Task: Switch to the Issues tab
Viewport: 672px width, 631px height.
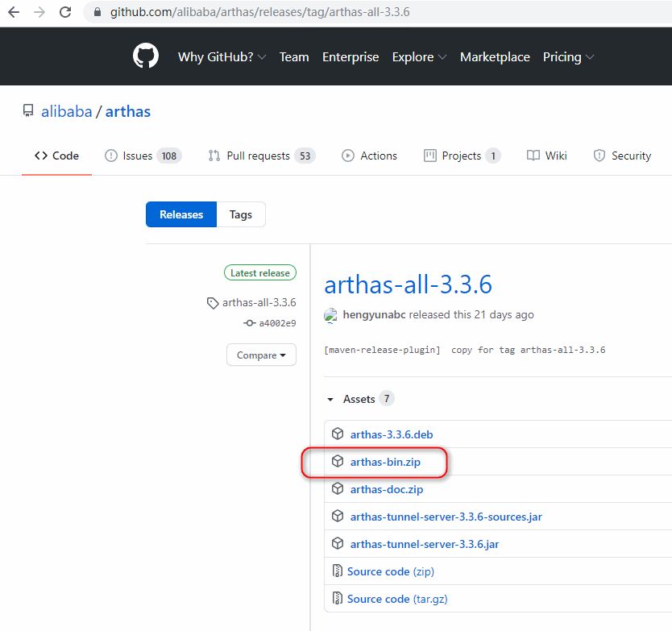Action: pos(143,156)
